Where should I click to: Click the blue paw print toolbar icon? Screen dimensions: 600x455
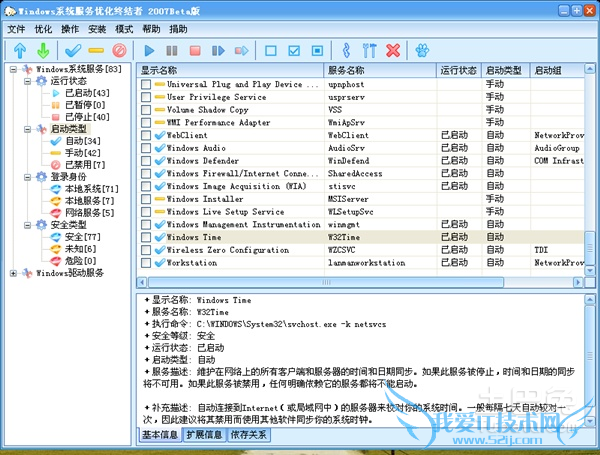click(x=422, y=51)
